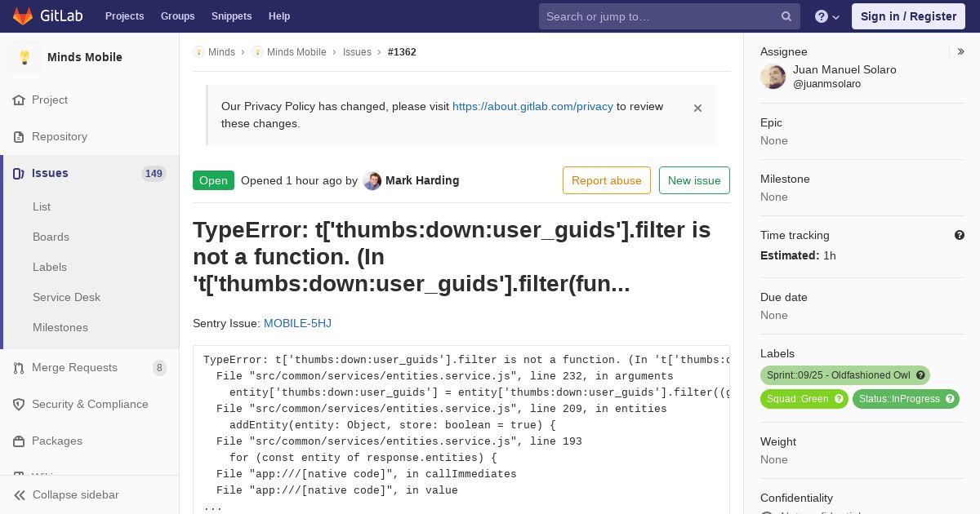Click help icon on Sprint::09/25 label
The height and width of the screenshot is (514, 980).
click(x=920, y=375)
